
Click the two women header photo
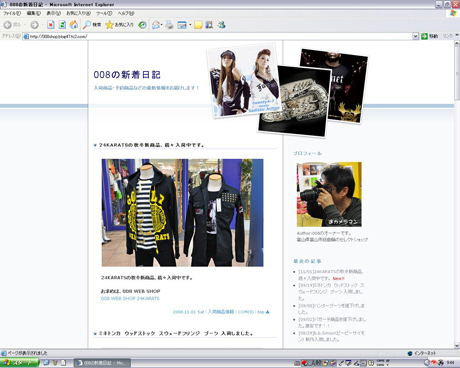[x=243, y=80]
